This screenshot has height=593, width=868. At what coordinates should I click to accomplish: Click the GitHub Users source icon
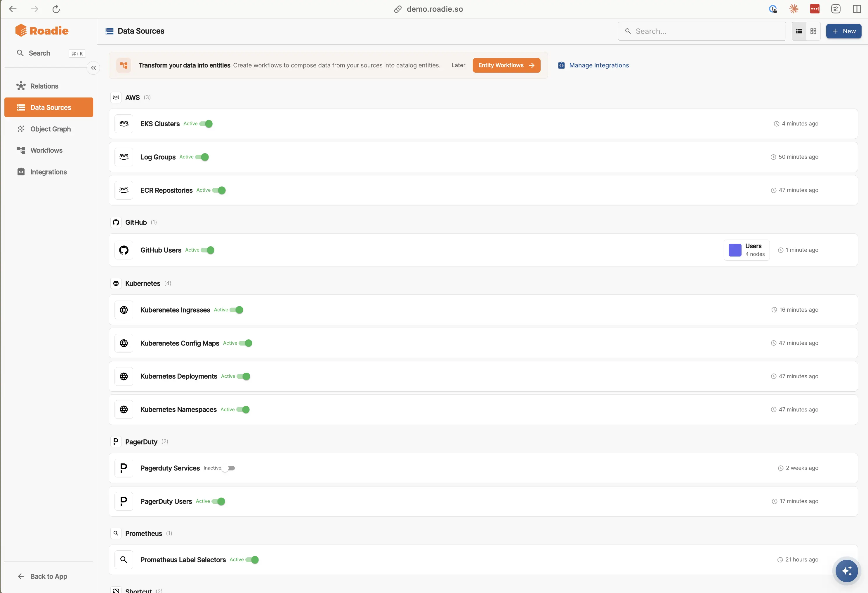coord(124,250)
